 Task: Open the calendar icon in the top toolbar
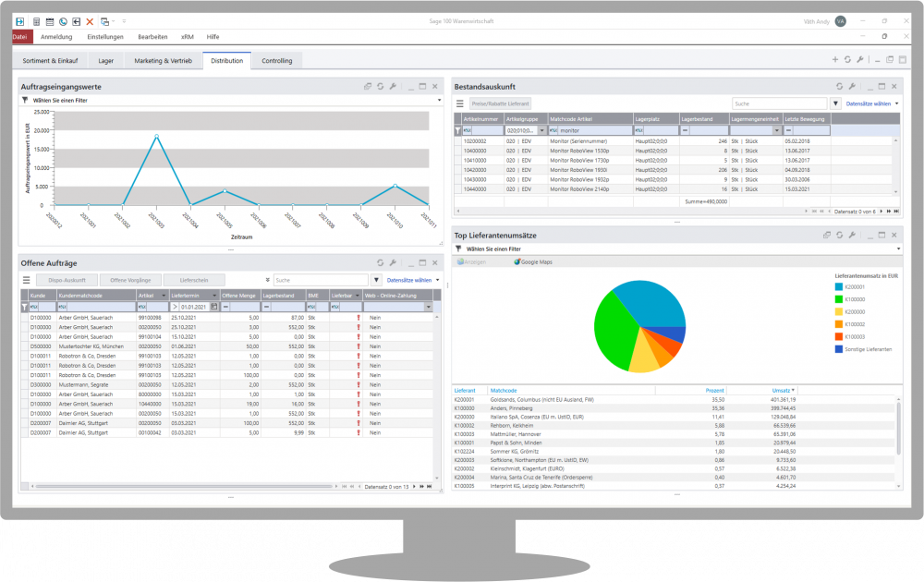(49, 20)
